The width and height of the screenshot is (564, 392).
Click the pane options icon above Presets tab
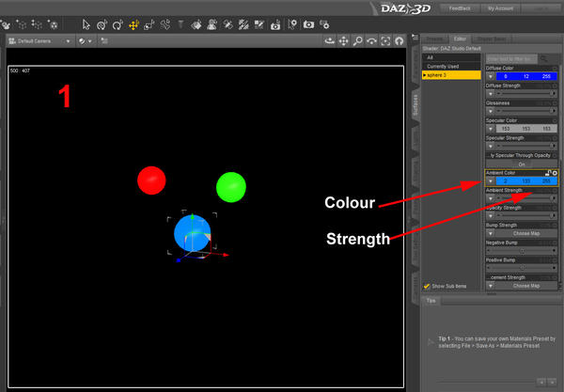tap(415, 37)
